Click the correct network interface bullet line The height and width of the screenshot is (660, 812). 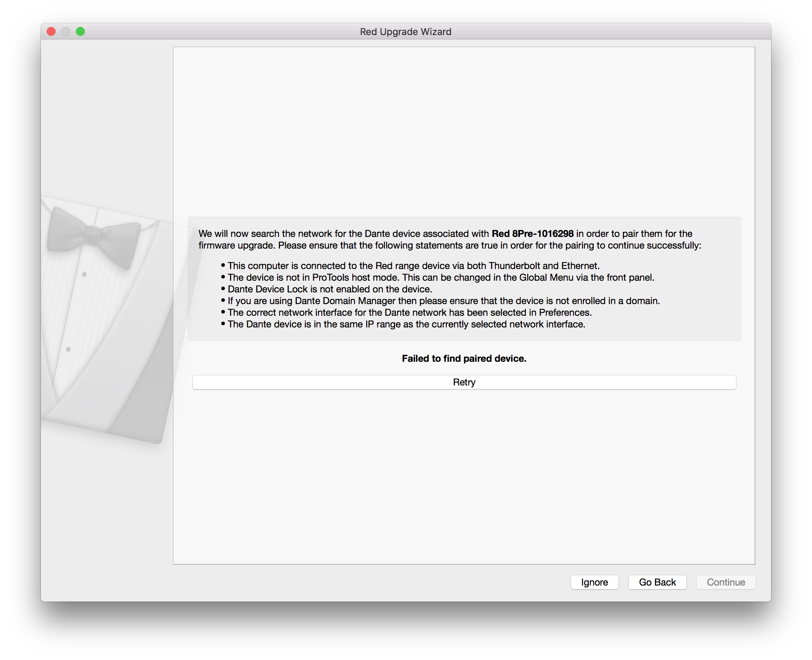[x=409, y=312]
